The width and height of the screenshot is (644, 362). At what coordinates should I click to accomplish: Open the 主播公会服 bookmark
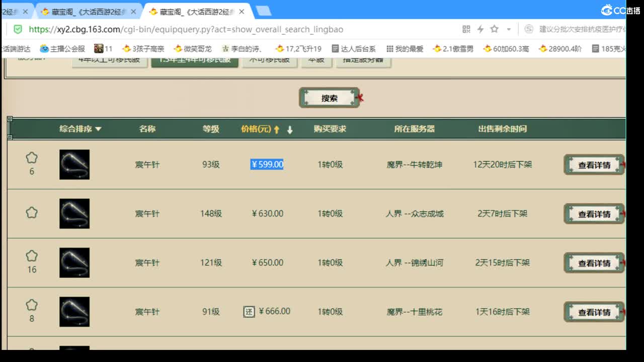coord(62,49)
